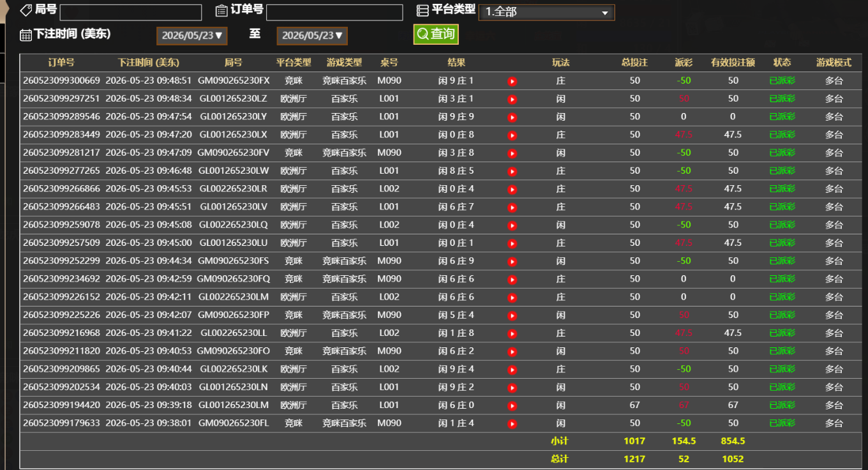Screen dimensions: 868x470
Task: Click the tag icon beside 局号
Action: [x=26, y=10]
